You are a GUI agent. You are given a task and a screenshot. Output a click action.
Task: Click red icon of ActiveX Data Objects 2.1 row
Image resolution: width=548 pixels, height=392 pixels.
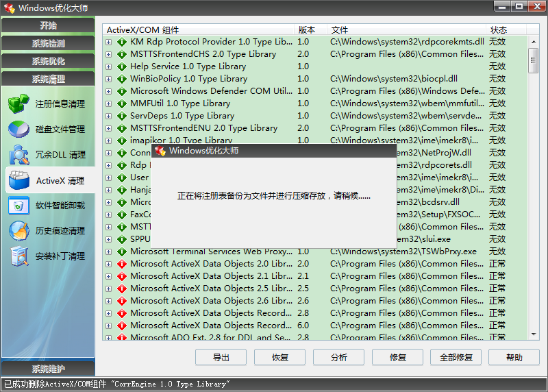[x=122, y=276]
